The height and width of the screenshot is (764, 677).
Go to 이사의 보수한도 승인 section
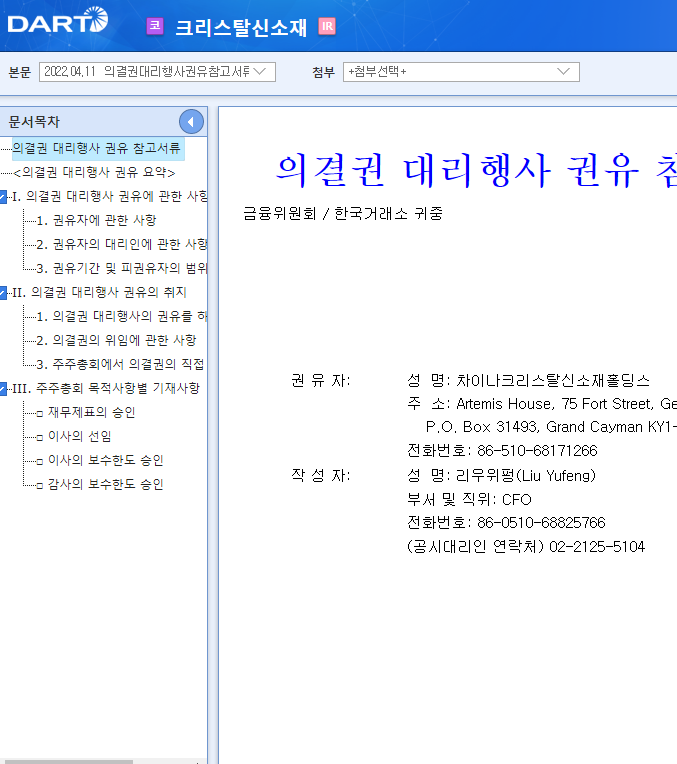pyautogui.click(x=100, y=460)
